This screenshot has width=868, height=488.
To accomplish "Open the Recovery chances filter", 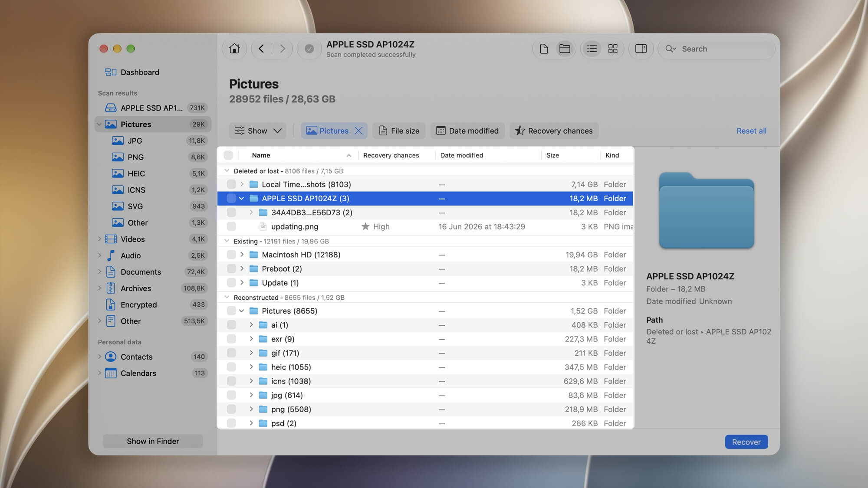I will 554,131.
